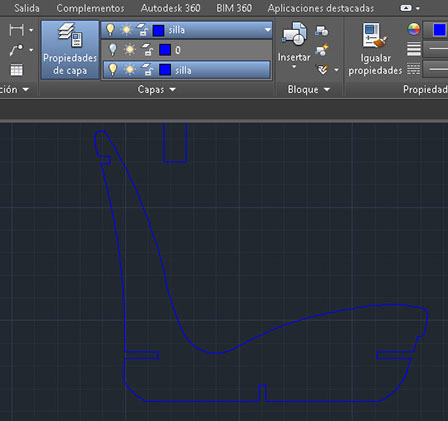The width and height of the screenshot is (448, 421).
Task: Open edit attributes dropdown arrow
Action: pyautogui.click(x=336, y=70)
